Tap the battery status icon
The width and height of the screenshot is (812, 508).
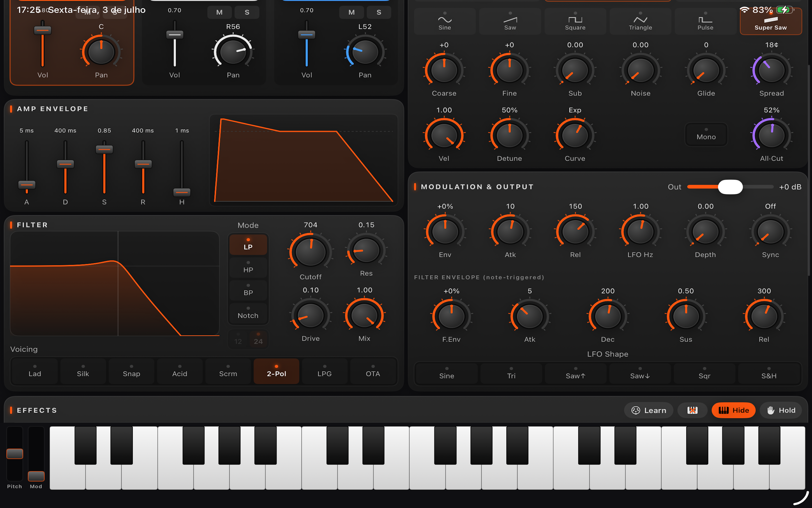[x=785, y=10]
